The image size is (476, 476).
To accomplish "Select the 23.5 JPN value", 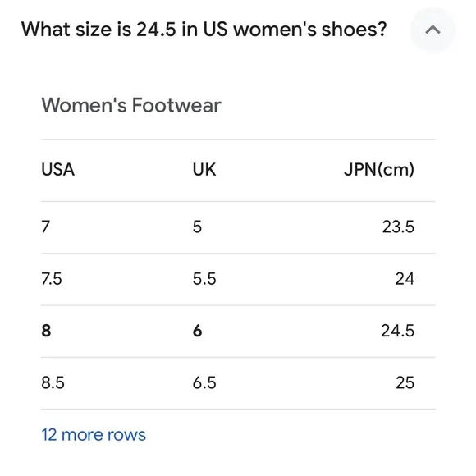I will 398,227.
